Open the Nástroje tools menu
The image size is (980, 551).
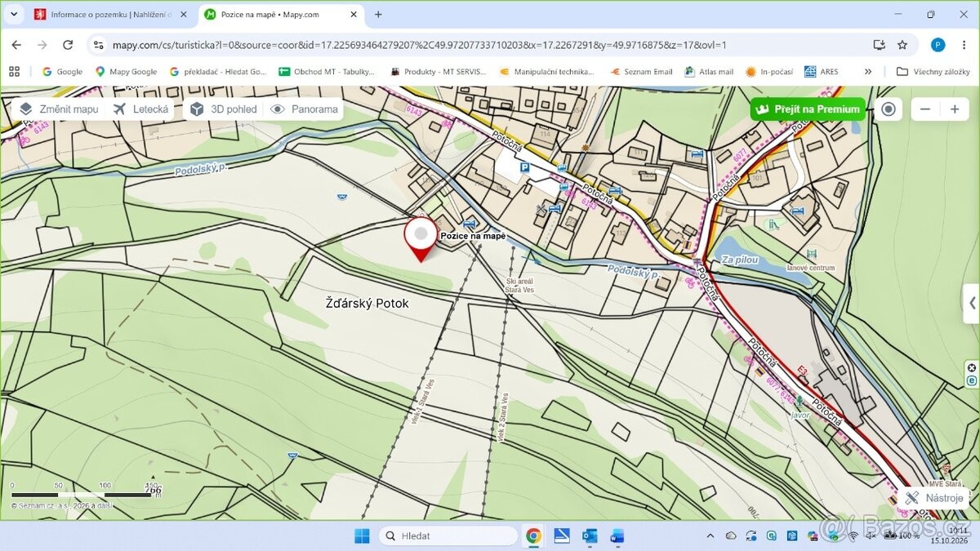click(x=935, y=498)
